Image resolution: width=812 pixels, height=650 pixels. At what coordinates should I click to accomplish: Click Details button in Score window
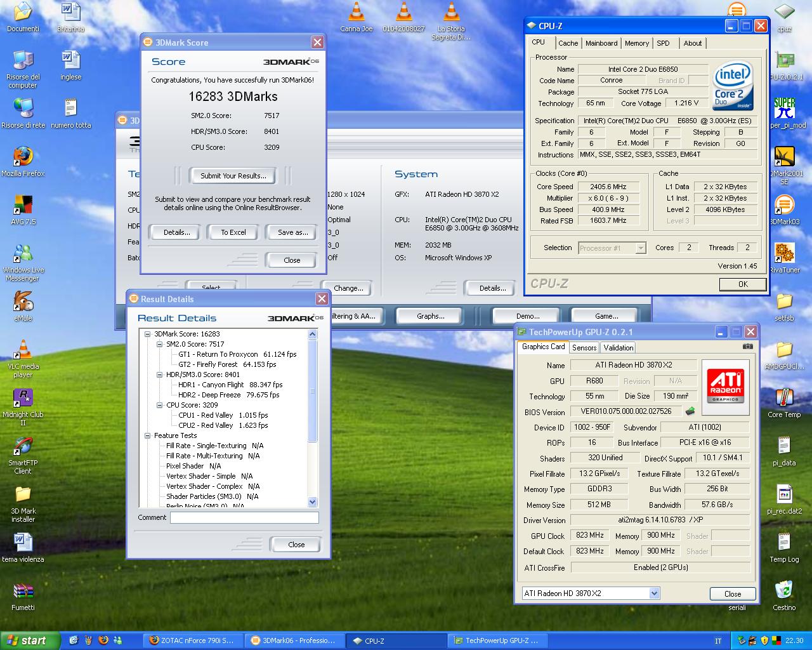tap(176, 232)
